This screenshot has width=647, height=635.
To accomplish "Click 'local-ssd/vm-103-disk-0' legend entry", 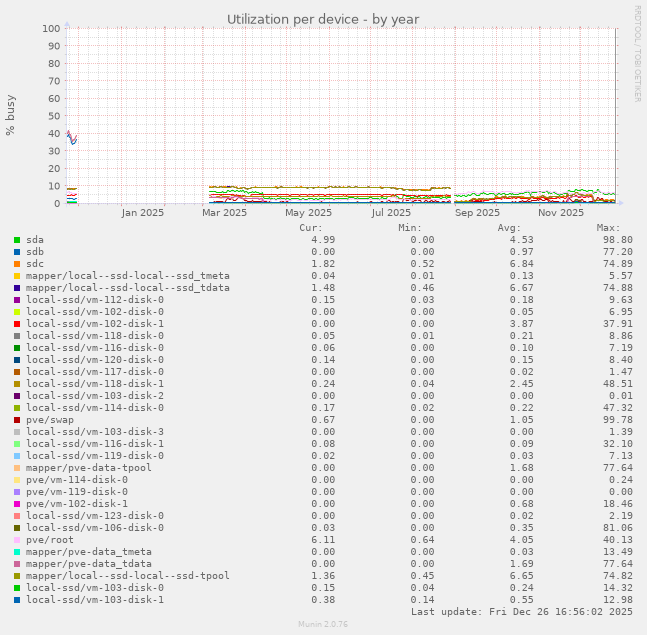I will point(95,588).
